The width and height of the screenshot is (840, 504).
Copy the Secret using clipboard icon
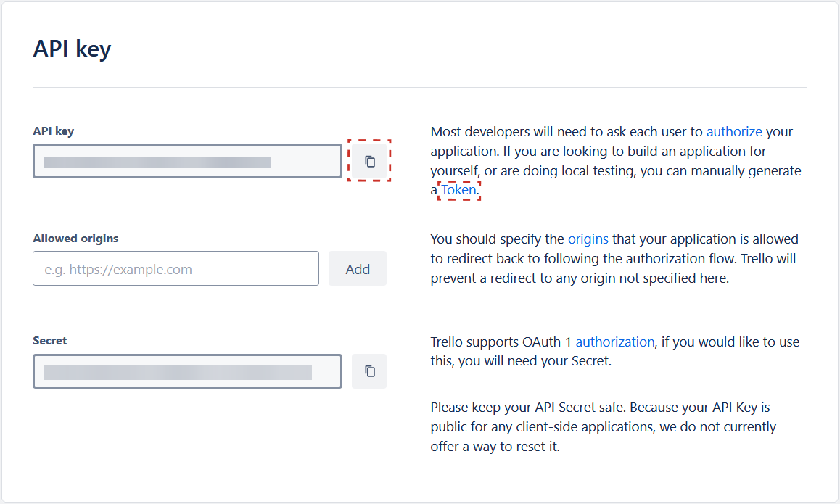[x=369, y=371]
